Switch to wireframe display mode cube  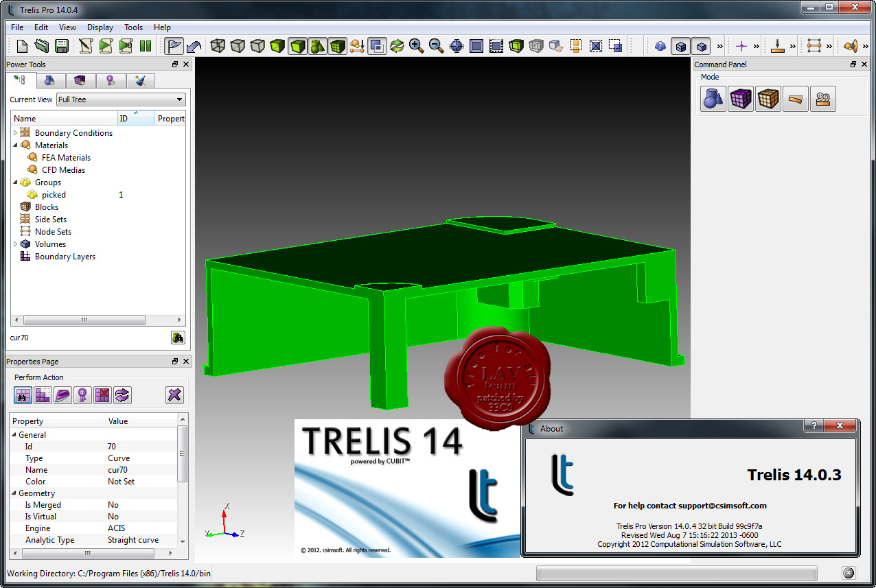(x=218, y=46)
